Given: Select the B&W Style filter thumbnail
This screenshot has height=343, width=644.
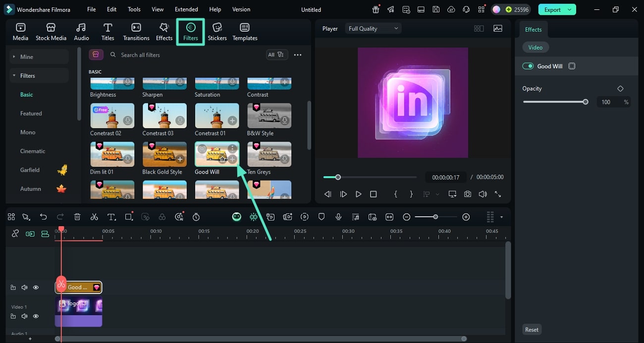Looking at the screenshot, I should (x=269, y=115).
